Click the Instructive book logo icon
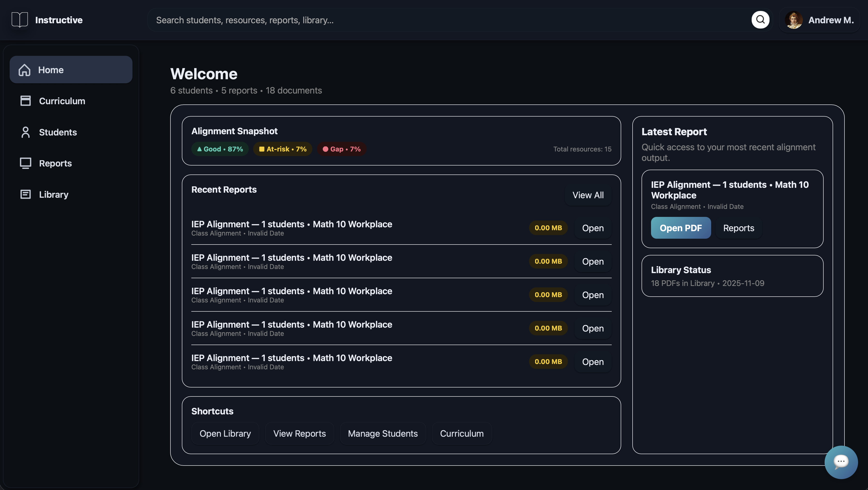The width and height of the screenshot is (868, 490). pos(20,20)
